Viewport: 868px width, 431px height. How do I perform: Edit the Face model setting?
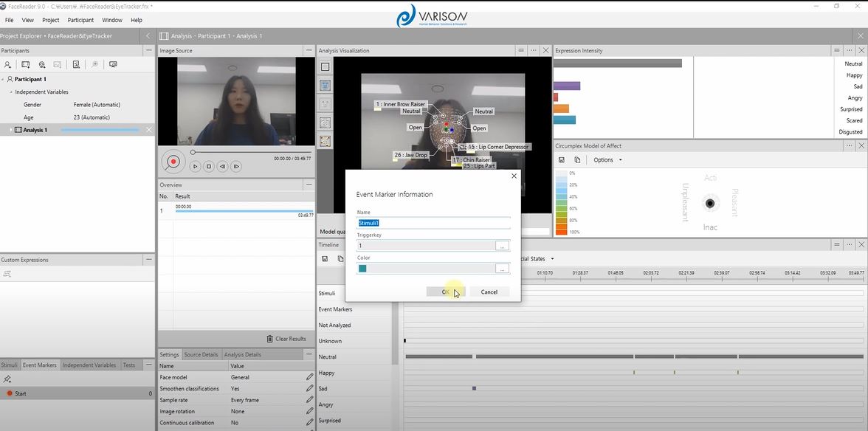[x=309, y=377]
